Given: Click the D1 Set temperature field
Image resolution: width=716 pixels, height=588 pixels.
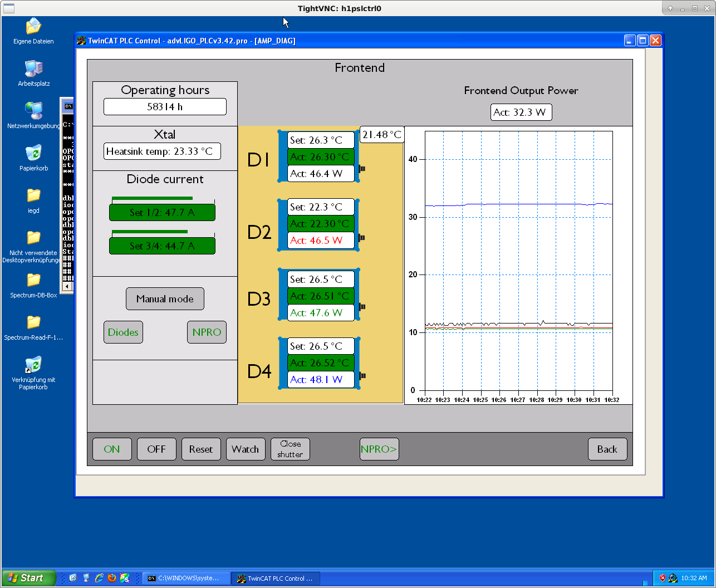Looking at the screenshot, I should pos(321,140).
